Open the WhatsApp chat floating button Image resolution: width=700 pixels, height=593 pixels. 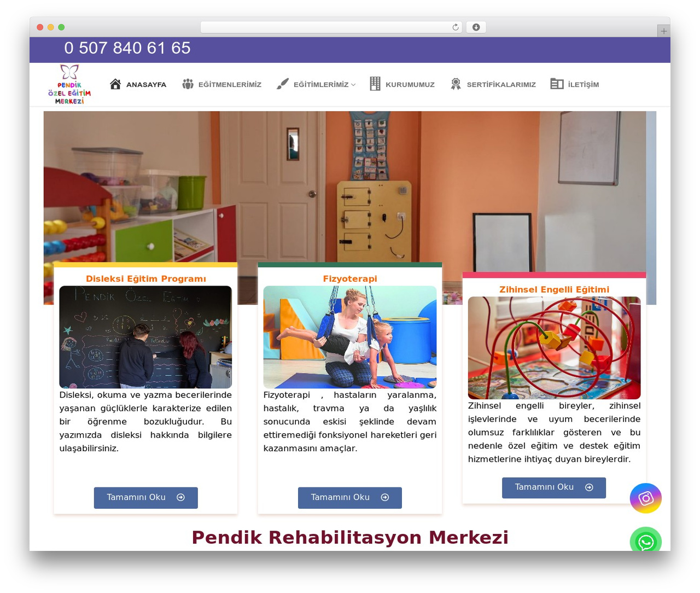646,540
